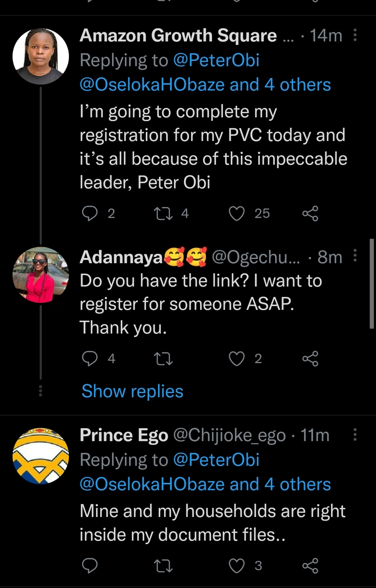
Task: Retweet Amazon Growth Square's PVC tweet
Action: coord(164,213)
